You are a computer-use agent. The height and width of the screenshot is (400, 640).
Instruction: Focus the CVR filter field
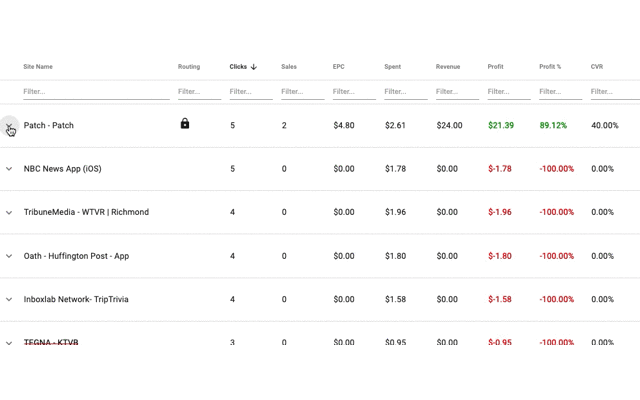(x=615, y=92)
